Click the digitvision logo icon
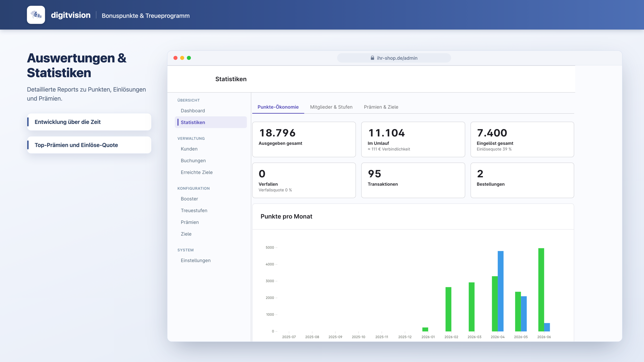The height and width of the screenshot is (362, 644). (36, 15)
